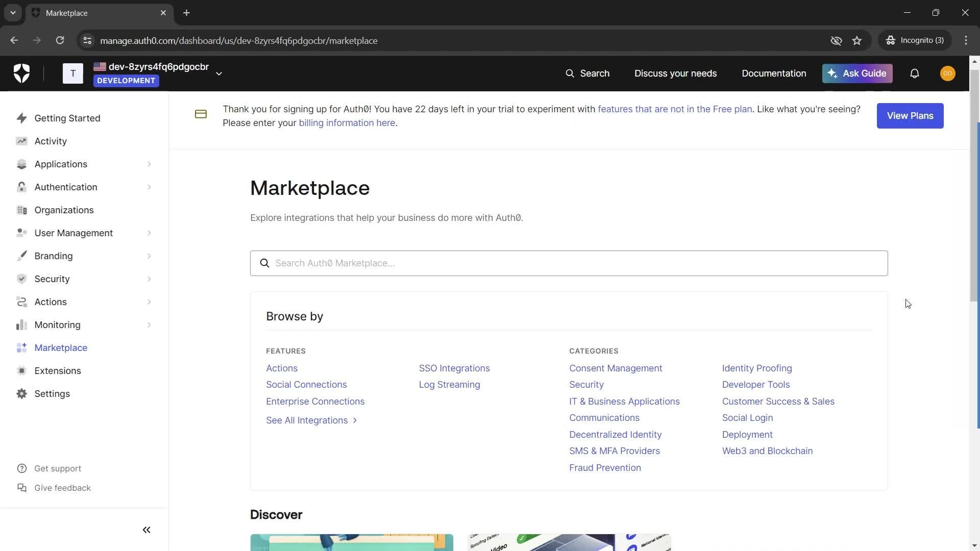Open Documentation link in header
This screenshot has height=551, width=980.
tap(774, 73)
